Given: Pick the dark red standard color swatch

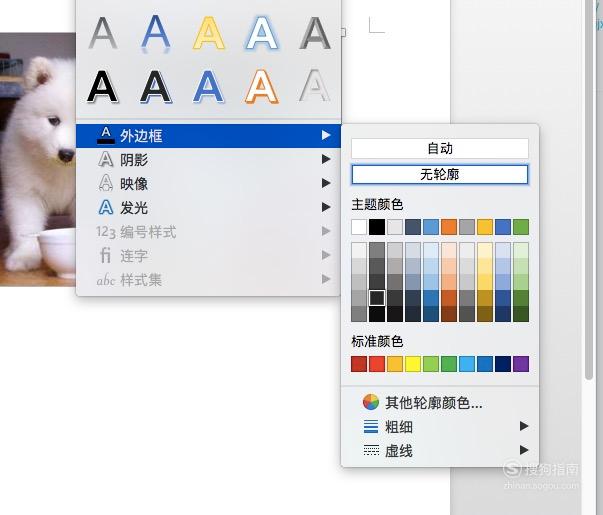Looking at the screenshot, I should coord(359,364).
